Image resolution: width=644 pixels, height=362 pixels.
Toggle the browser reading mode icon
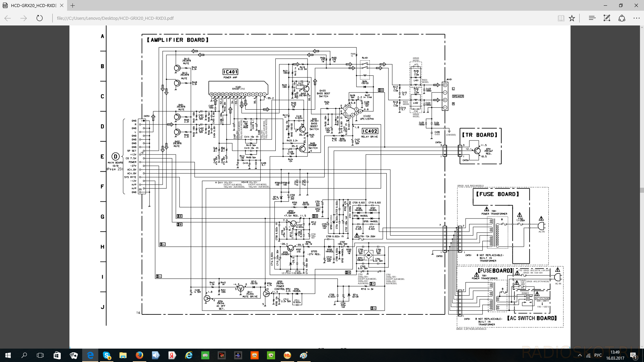pyautogui.click(x=561, y=18)
